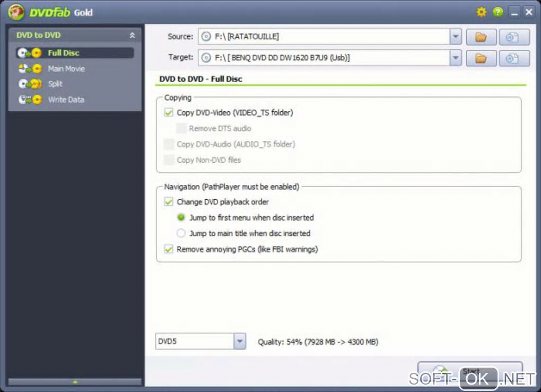Click the DVD to DVD - Full Disc heading
This screenshot has width=541, height=392.
[200, 79]
